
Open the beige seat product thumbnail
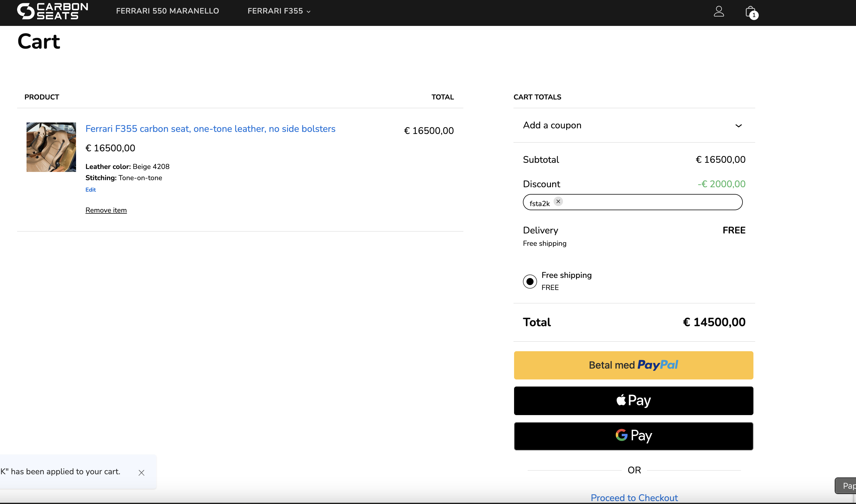tap(51, 147)
